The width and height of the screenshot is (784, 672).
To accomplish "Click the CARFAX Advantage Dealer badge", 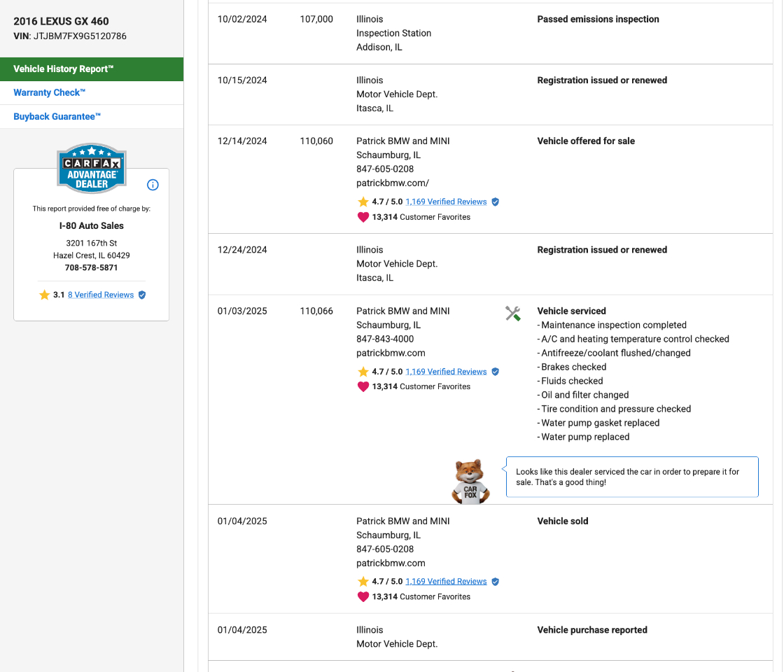I will tap(91, 169).
